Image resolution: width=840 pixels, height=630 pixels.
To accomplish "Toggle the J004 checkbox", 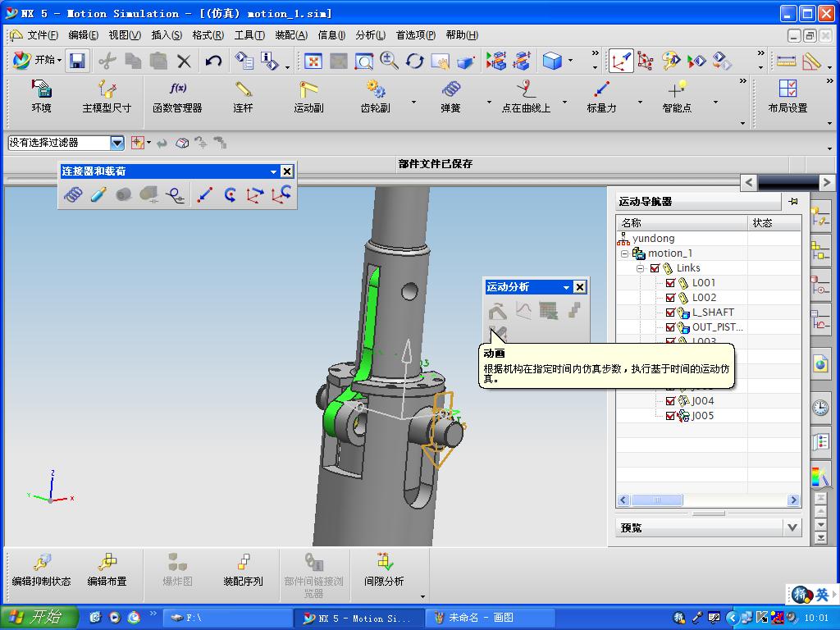I will [670, 400].
